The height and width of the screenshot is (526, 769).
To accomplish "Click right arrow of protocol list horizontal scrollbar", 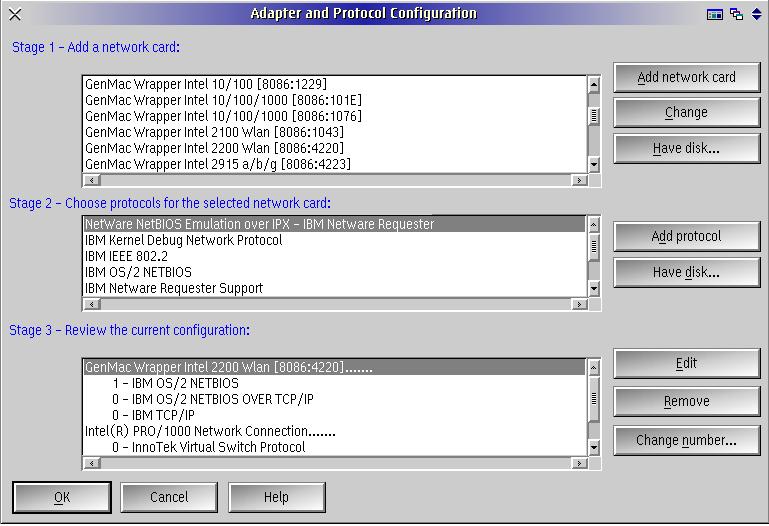I will (x=579, y=304).
